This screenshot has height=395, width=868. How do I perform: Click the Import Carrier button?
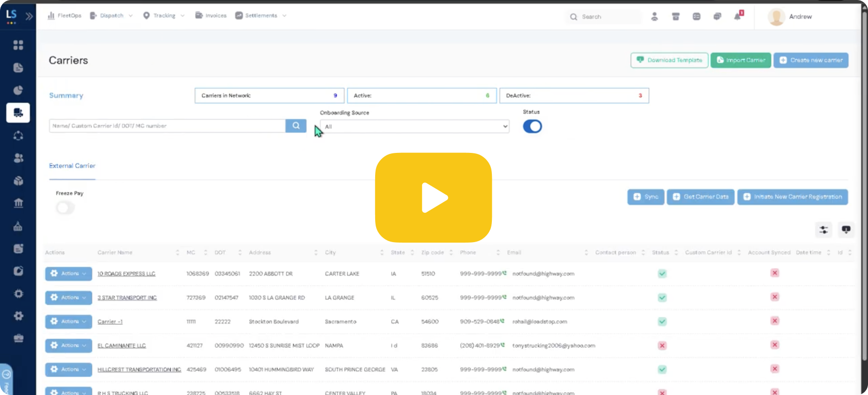741,60
